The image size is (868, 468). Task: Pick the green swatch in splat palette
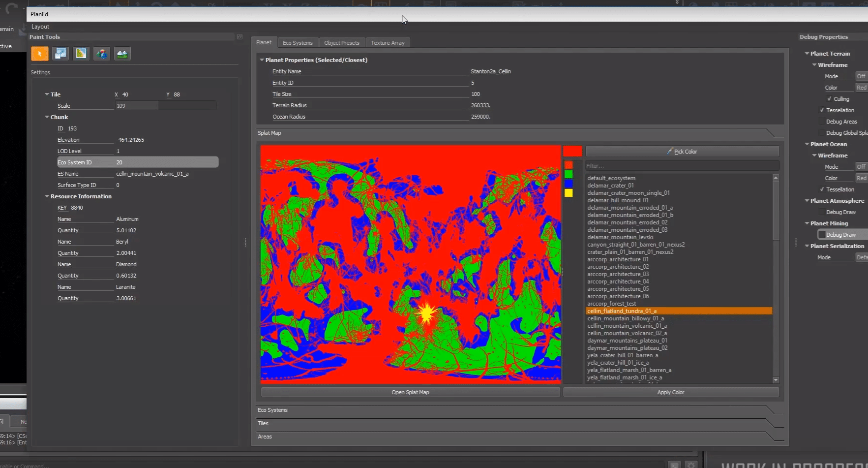point(569,174)
